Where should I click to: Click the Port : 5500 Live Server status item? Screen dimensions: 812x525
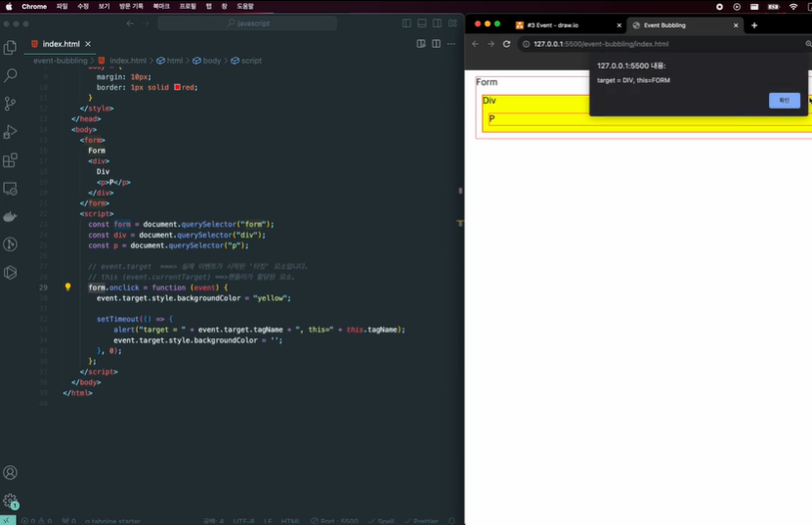point(334,521)
